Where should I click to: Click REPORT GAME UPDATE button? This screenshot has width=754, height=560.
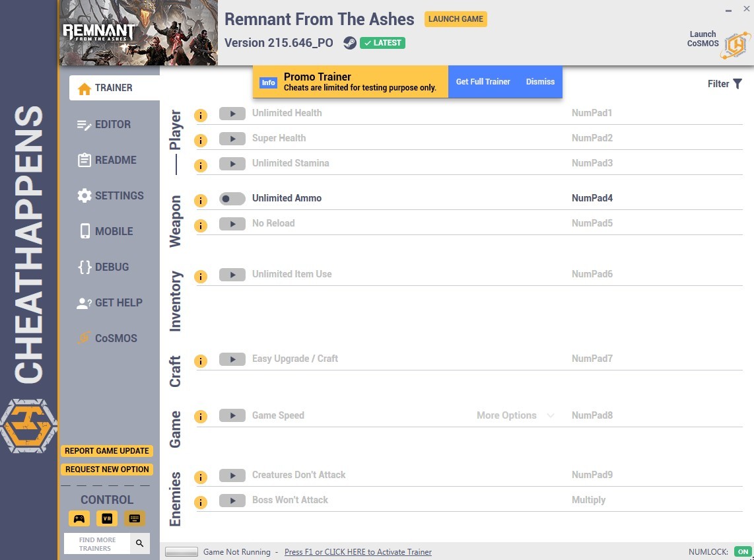(107, 451)
